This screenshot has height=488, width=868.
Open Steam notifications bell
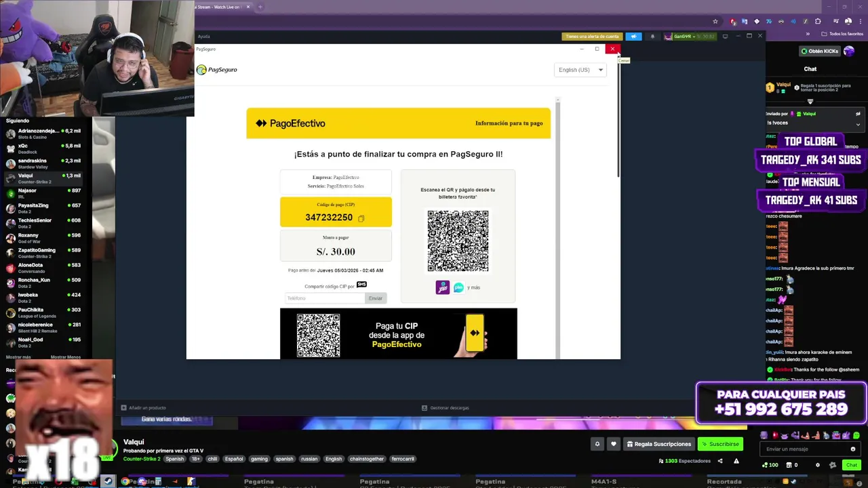652,37
